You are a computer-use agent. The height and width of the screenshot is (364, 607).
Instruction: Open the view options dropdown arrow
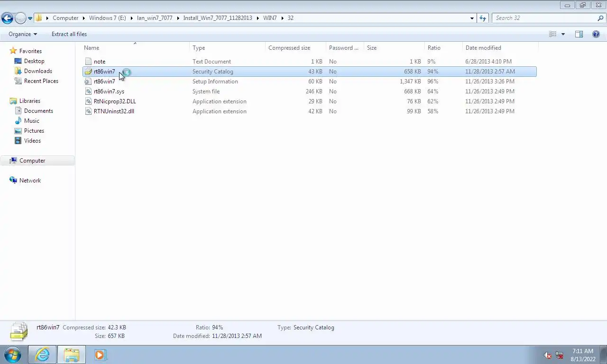[x=563, y=34]
